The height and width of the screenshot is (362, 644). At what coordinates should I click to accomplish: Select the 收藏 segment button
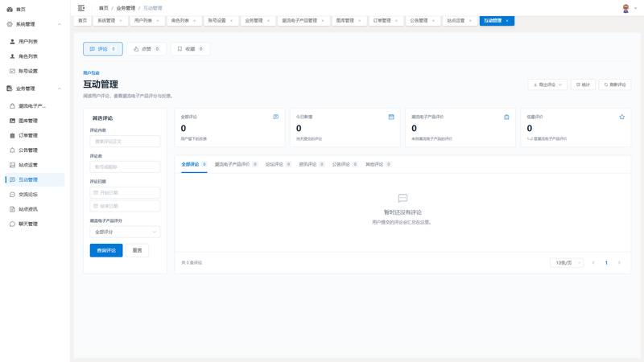190,49
